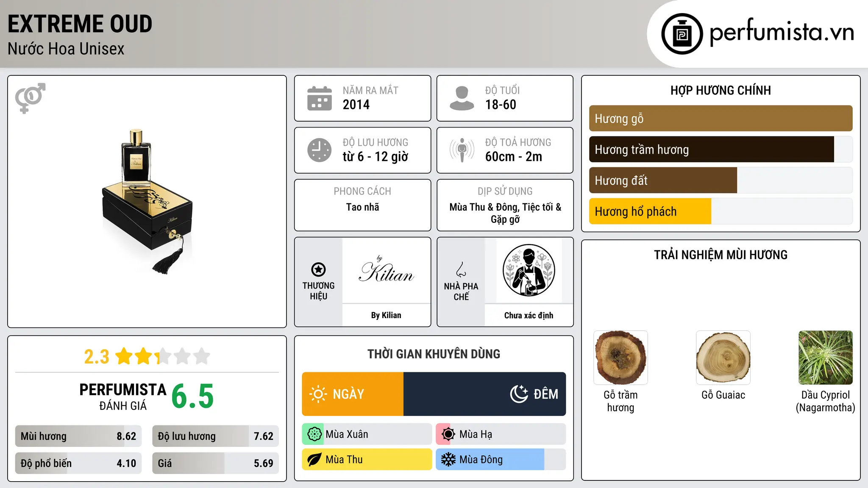Select the Mùa Hạ season bar
This screenshot has width=868, height=488.
(501, 434)
